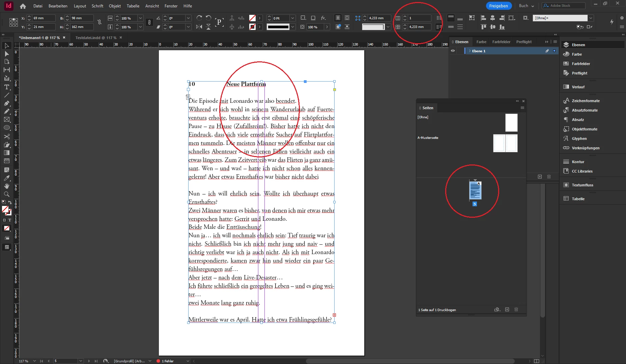The image size is (626, 364).
Task: Open the CC Libraries panel
Action: [x=582, y=171]
